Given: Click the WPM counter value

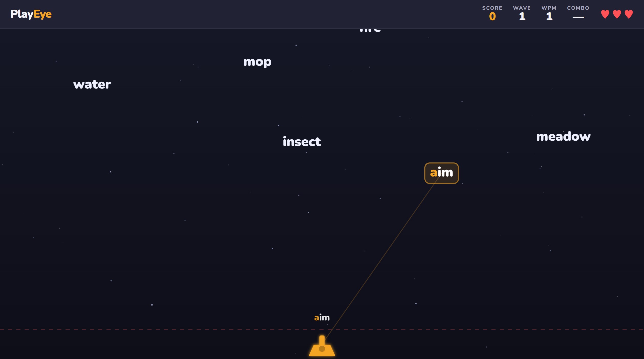Looking at the screenshot, I should click(549, 16).
